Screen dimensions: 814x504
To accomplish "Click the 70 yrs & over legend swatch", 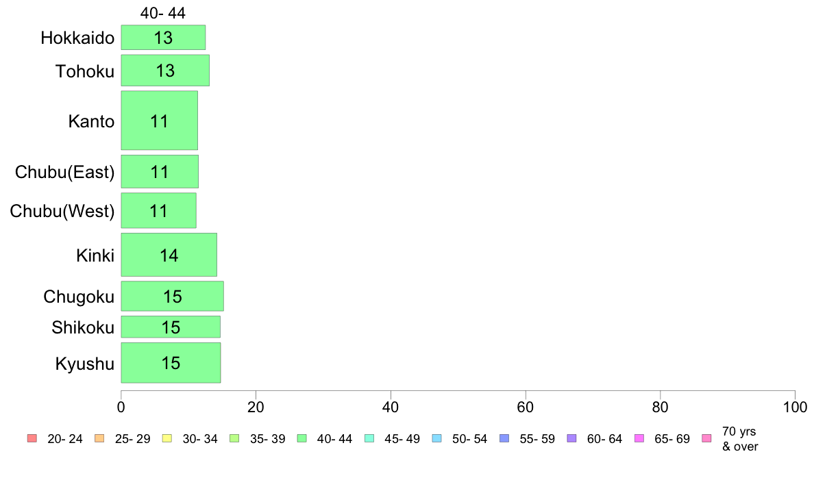I will point(706,438).
